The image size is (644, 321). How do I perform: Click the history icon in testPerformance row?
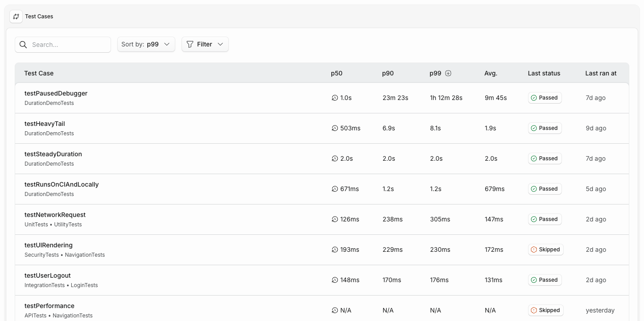[335, 310]
